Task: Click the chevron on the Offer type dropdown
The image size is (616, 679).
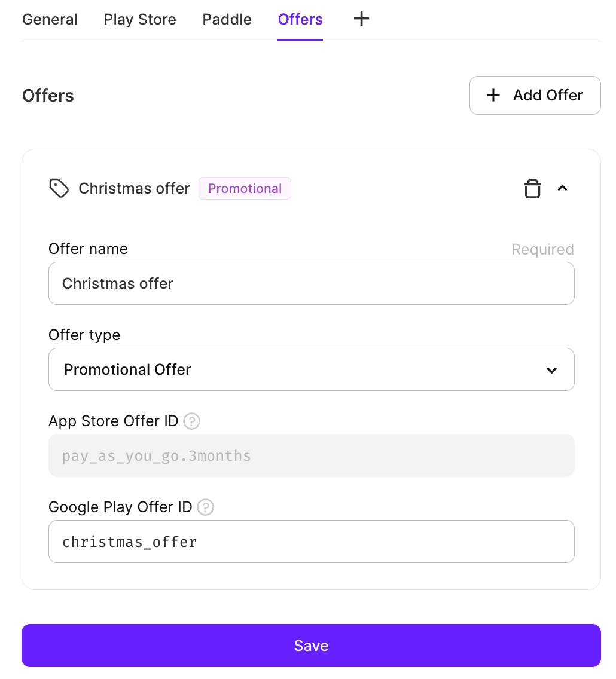Action: click(x=551, y=370)
